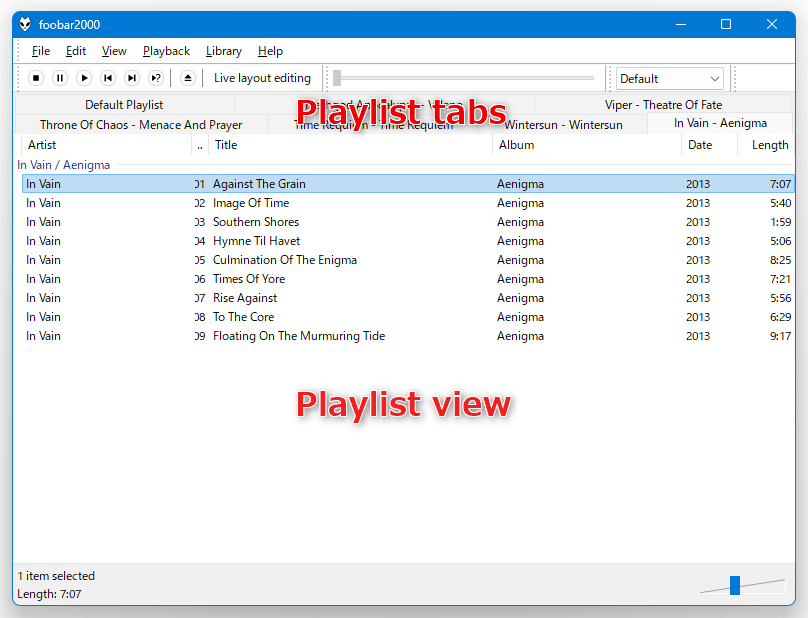Go to the previous track
The height and width of the screenshot is (618, 808).
click(x=108, y=78)
